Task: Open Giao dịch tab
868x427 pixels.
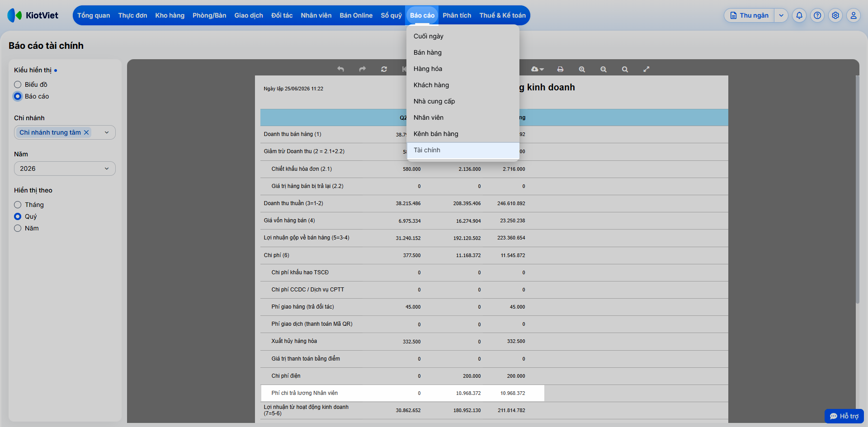Action: [249, 15]
